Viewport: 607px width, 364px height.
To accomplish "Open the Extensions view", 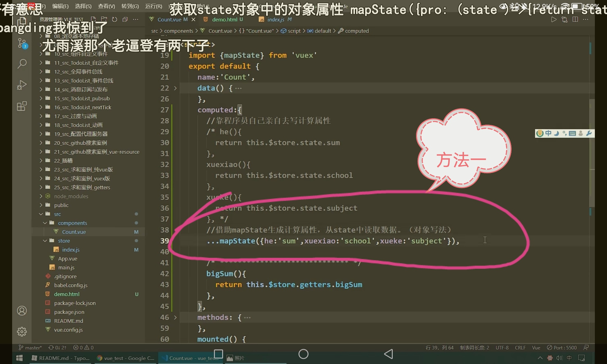I will click(x=22, y=106).
